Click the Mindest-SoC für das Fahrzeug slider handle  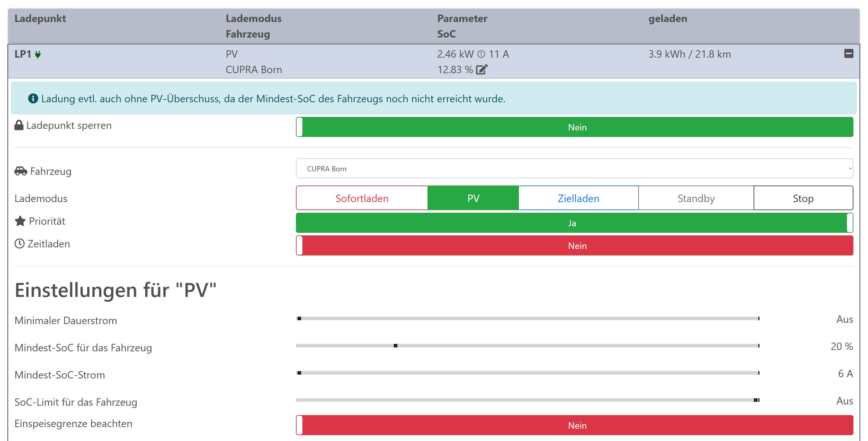[x=395, y=346]
